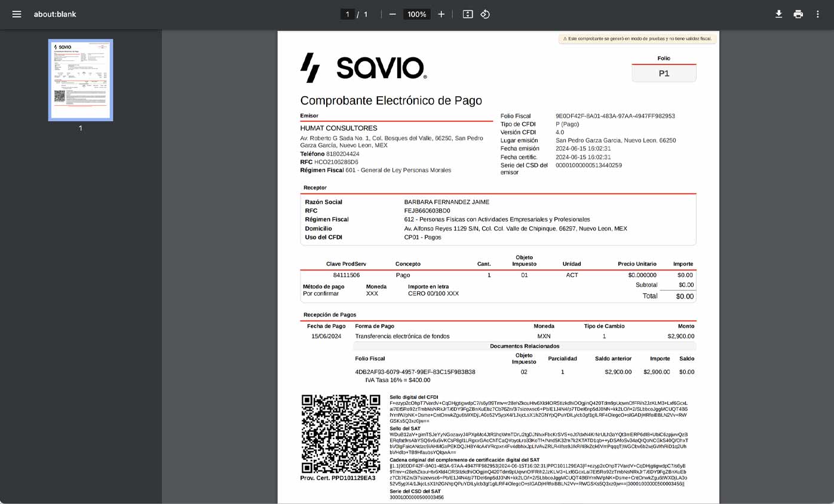Open the more actions three-dot menu
Screen dimensions: 834x504
(818, 14)
